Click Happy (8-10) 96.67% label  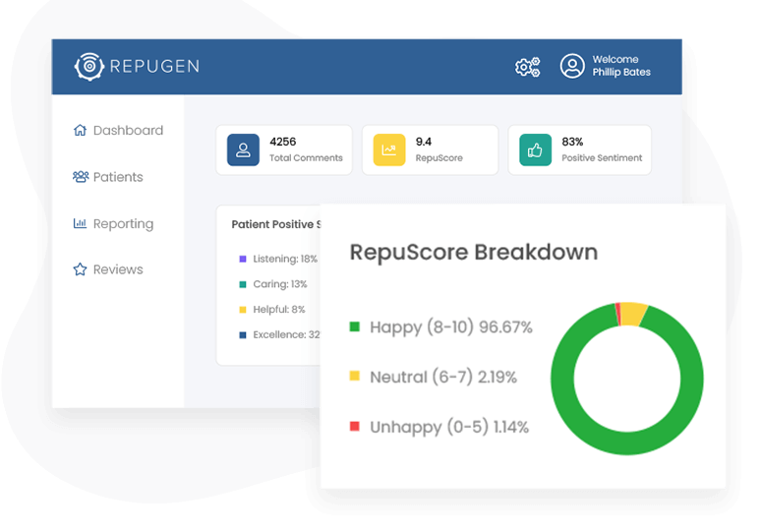(451, 327)
